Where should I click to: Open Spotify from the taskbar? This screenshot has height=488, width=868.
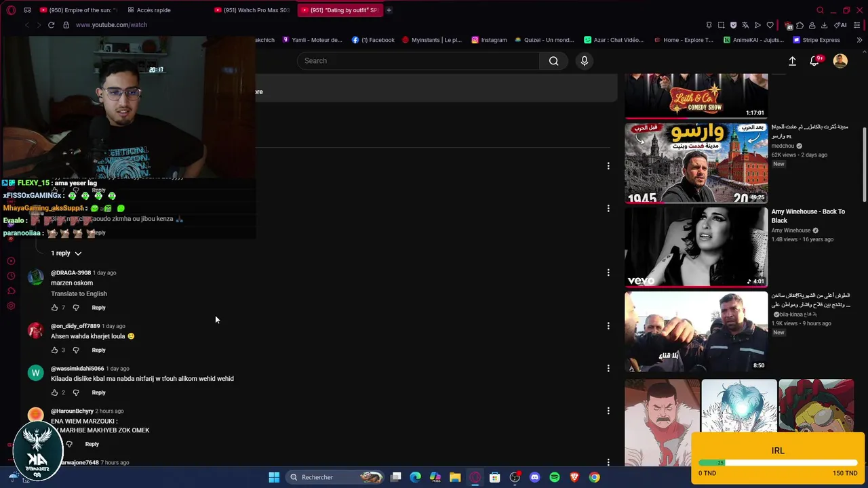pos(555,477)
